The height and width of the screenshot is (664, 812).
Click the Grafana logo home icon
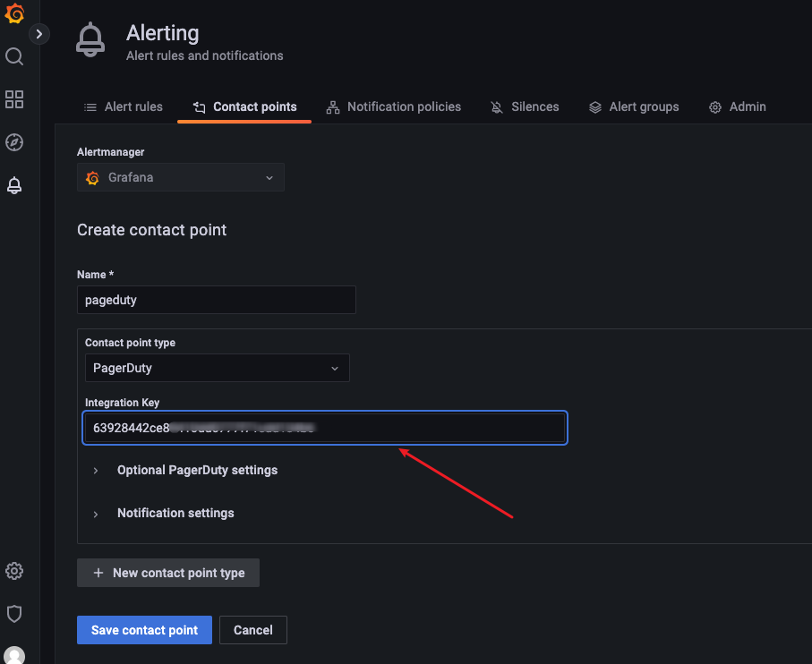tap(14, 13)
